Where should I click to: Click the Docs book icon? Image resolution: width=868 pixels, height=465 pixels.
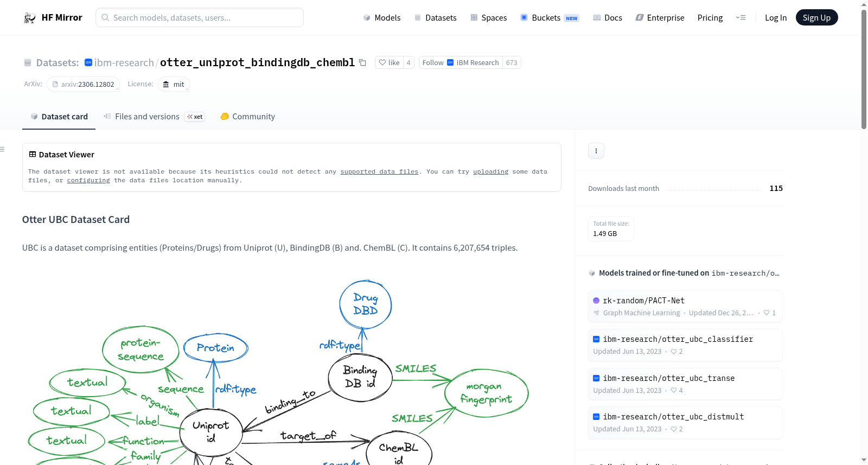point(597,17)
